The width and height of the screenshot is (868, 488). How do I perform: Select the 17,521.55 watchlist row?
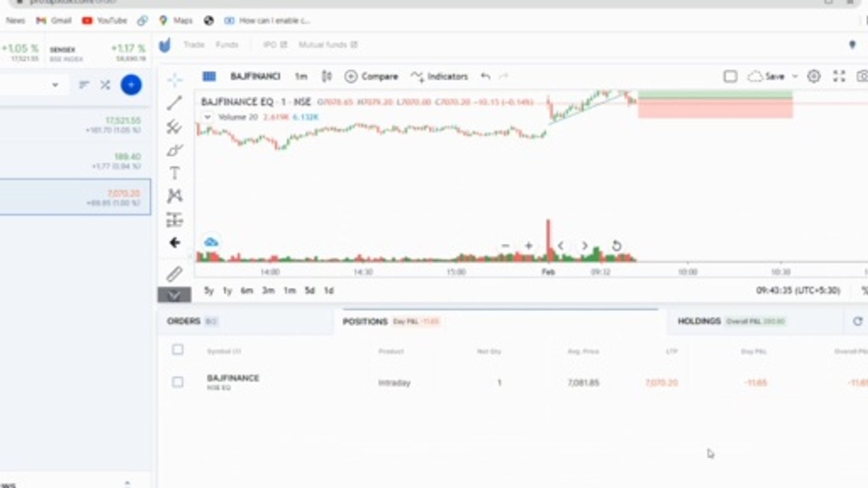click(x=75, y=125)
